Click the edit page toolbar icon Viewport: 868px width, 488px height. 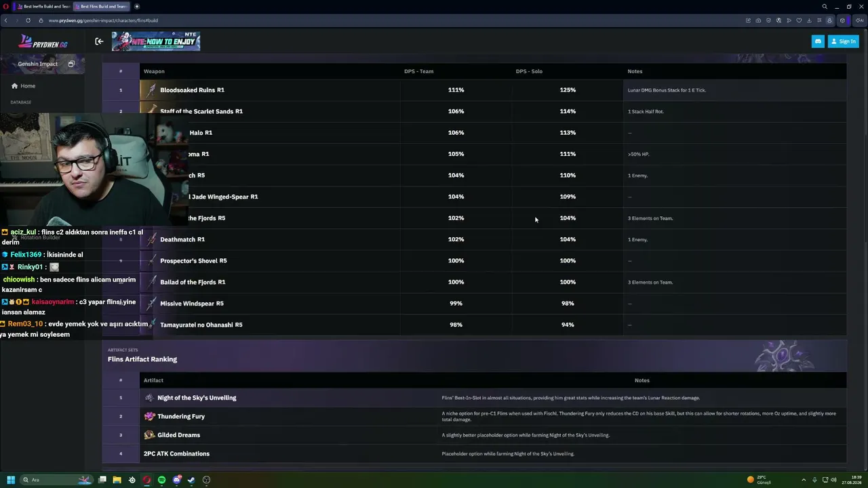[748, 20]
